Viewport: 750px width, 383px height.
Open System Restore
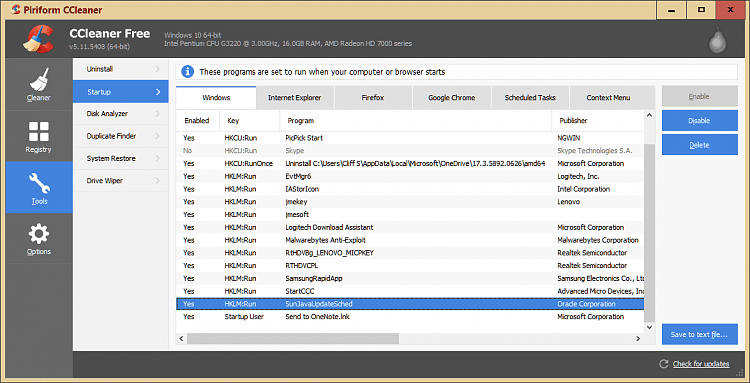click(x=121, y=158)
